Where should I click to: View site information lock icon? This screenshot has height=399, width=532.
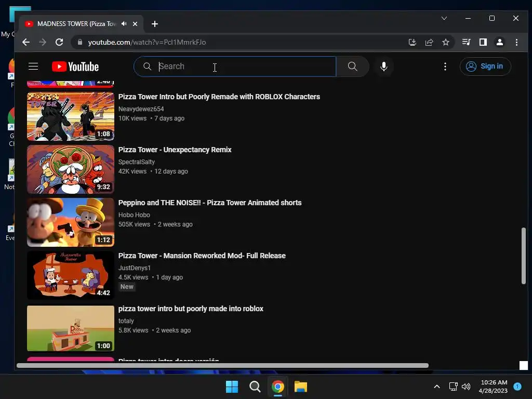pos(80,42)
